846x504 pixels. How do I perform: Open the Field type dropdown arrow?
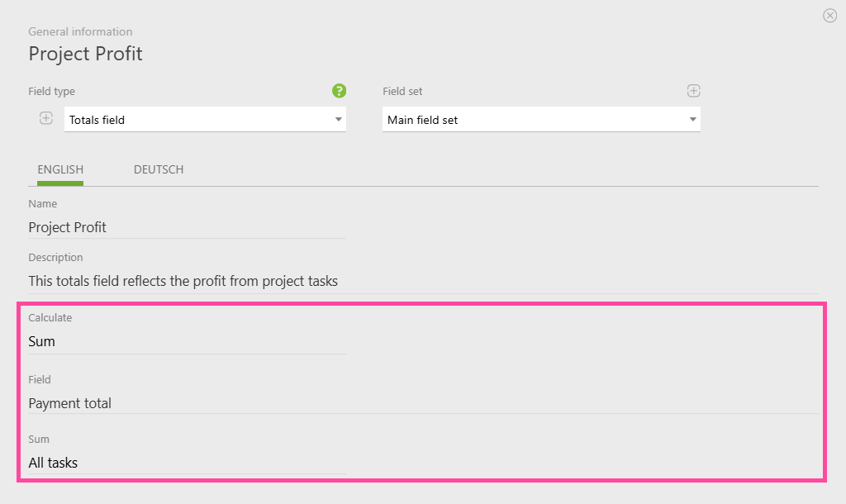pos(338,119)
